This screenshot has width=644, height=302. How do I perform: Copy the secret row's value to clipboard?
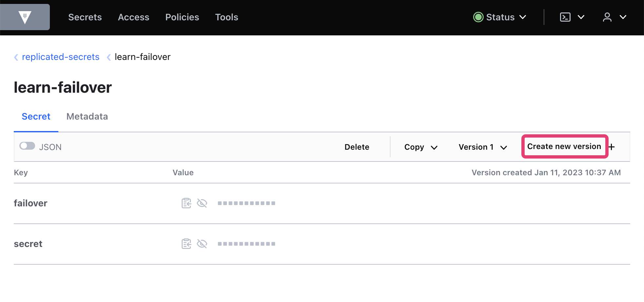click(x=186, y=244)
